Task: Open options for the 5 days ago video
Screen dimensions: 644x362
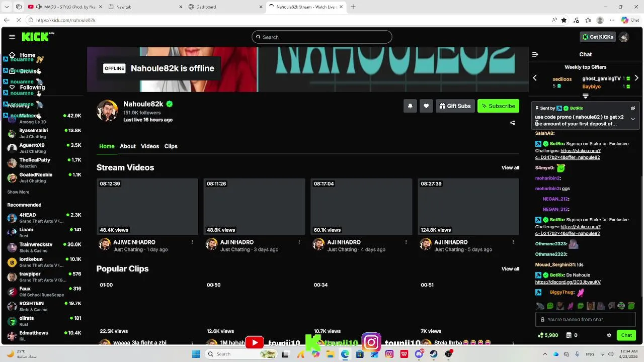Action: point(513,242)
